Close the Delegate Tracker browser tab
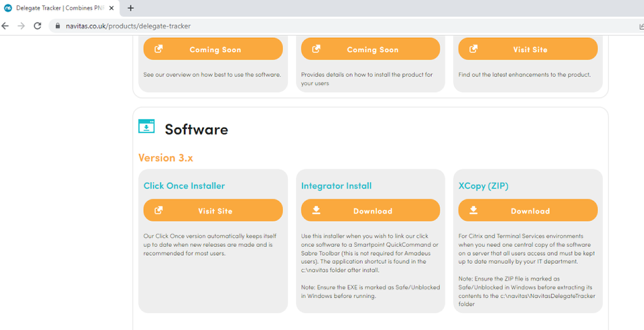 pyautogui.click(x=112, y=8)
